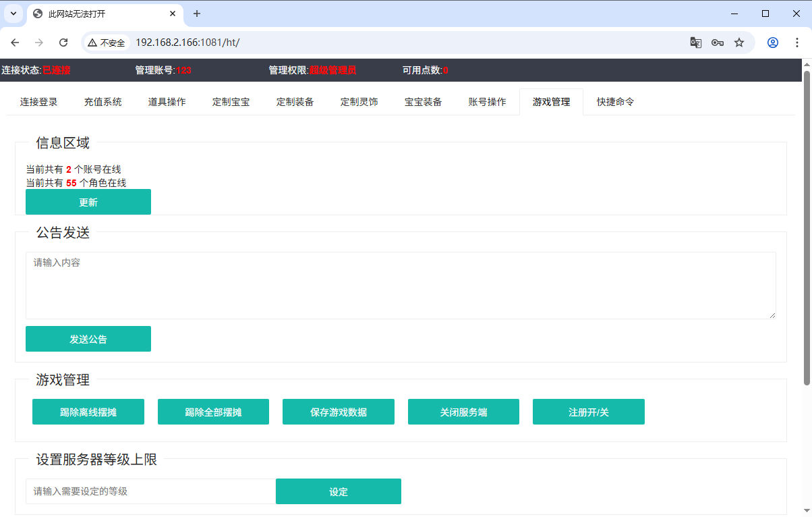The height and width of the screenshot is (517, 812).
Task: Click the 发送公告 button
Action: pyautogui.click(x=88, y=339)
